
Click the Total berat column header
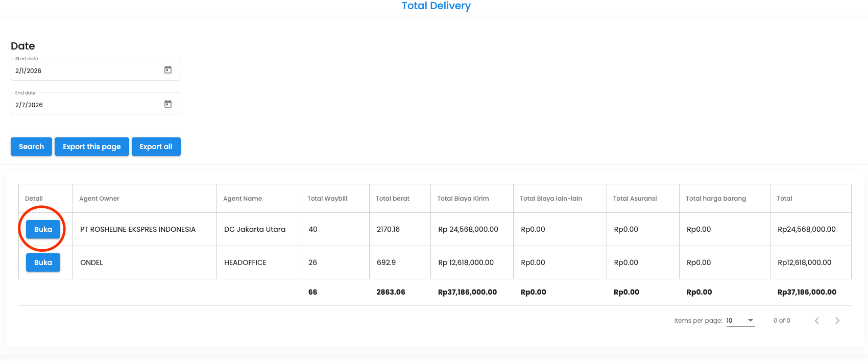pyautogui.click(x=393, y=199)
